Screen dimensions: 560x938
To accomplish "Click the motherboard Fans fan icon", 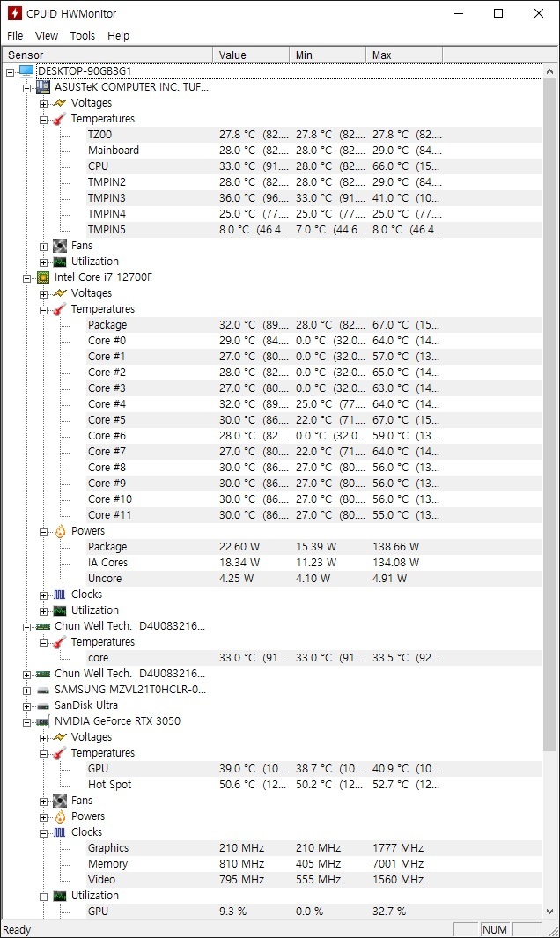I will click(x=60, y=246).
